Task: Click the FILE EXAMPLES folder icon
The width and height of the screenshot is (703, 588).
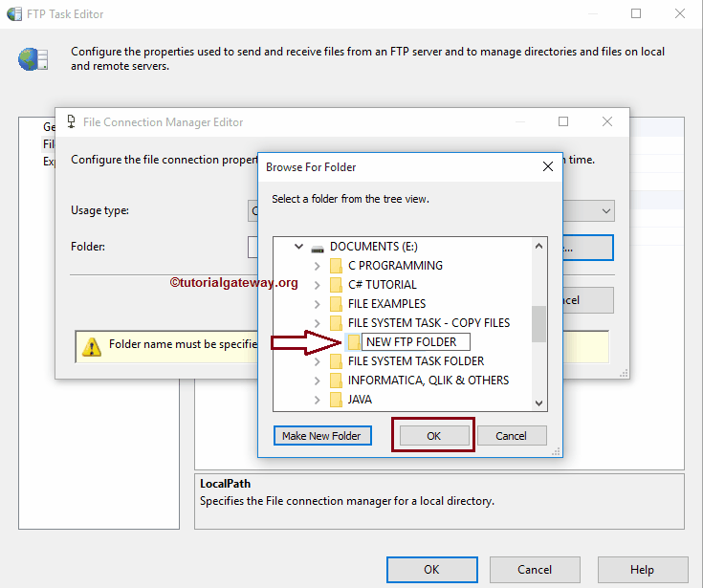Action: click(336, 304)
